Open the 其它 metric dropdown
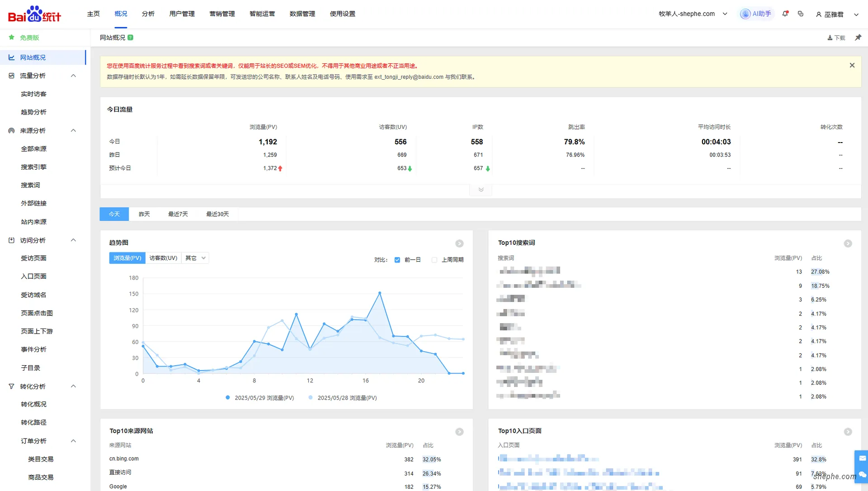Image resolution: width=868 pixels, height=491 pixels. coord(195,258)
